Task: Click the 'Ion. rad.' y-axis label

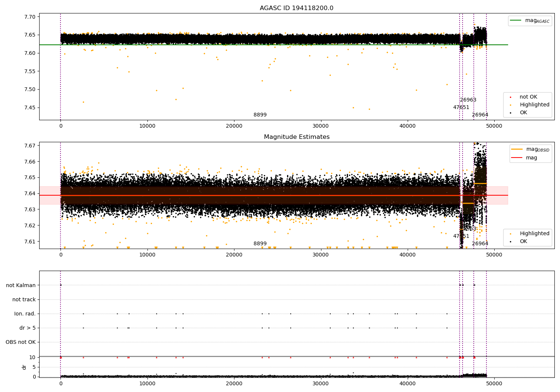Action: (x=25, y=314)
